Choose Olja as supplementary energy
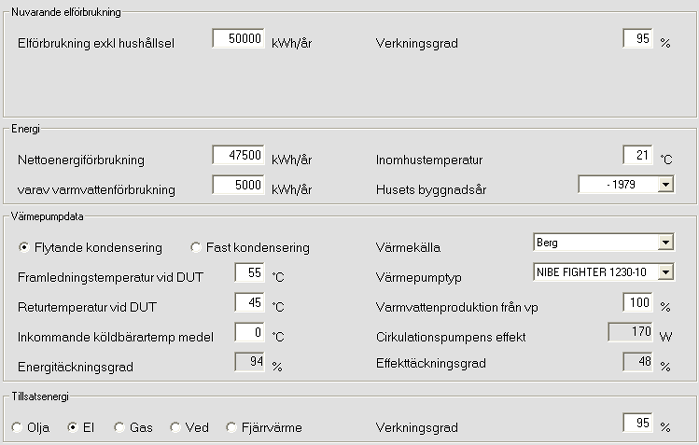Viewport: 699px width, 445px height. coord(17,428)
